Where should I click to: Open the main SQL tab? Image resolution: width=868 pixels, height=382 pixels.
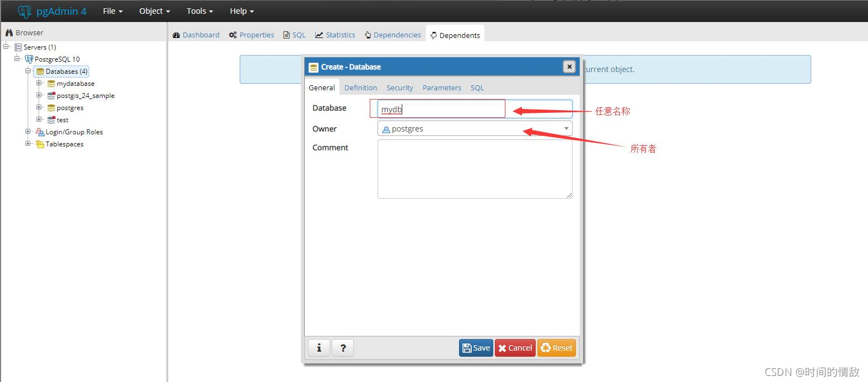(x=294, y=35)
